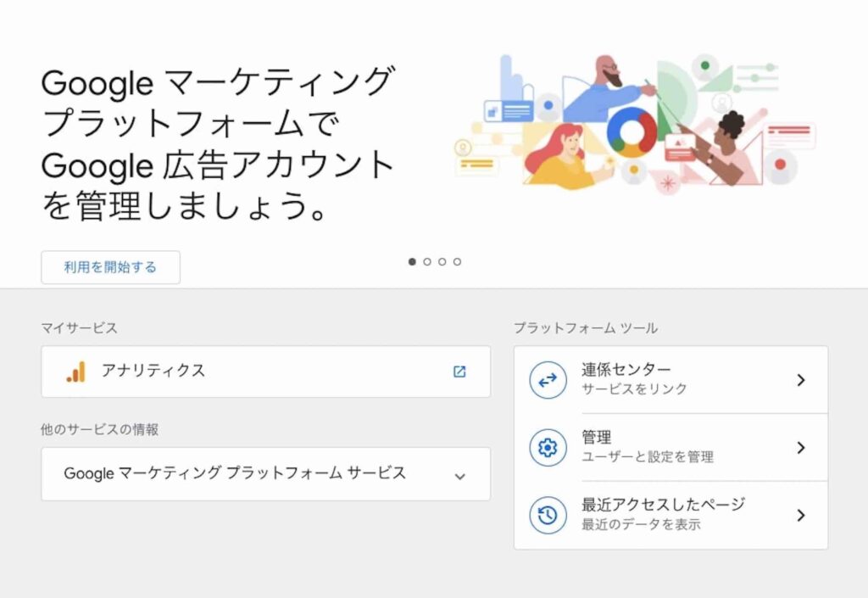Select the fourth carousel dot indicator

click(x=457, y=262)
